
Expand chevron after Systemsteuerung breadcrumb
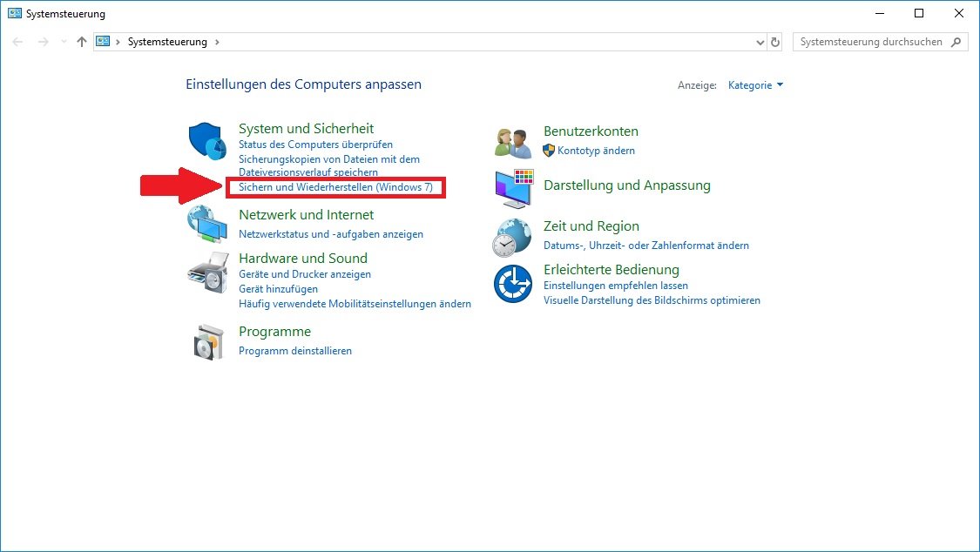coord(217,42)
